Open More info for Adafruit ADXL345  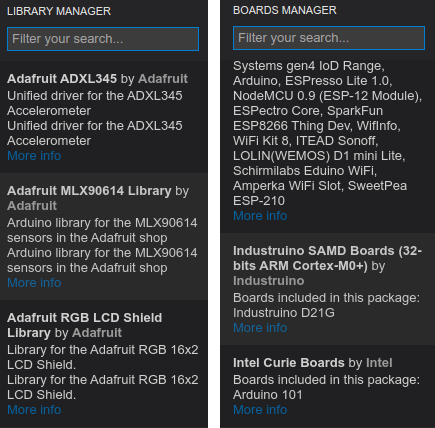pos(34,156)
